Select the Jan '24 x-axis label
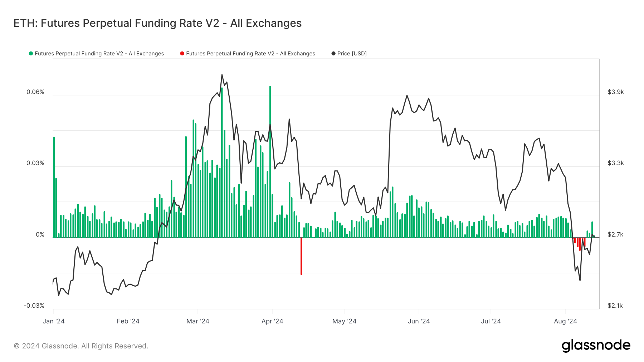The height and width of the screenshot is (362, 644). coord(54,321)
